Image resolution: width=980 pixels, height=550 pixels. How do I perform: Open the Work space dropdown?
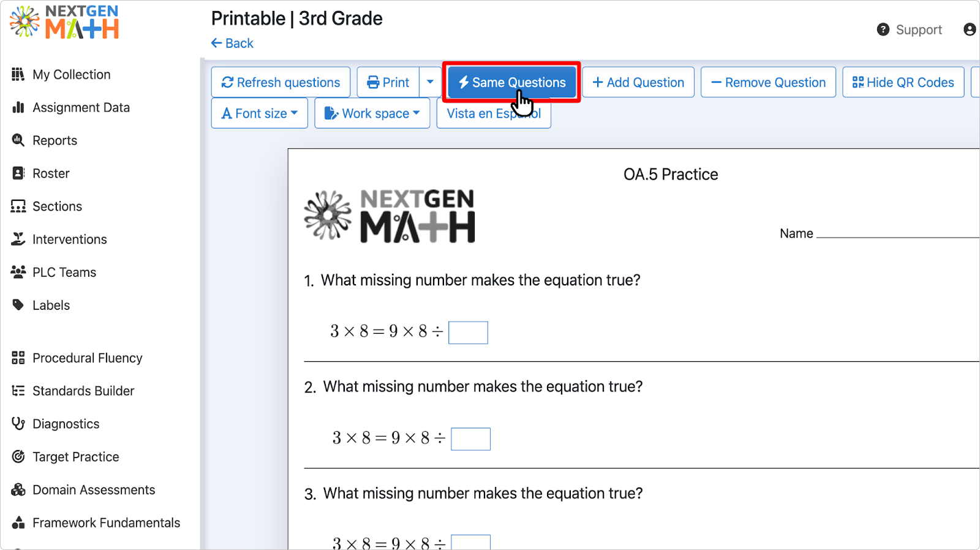tap(372, 113)
